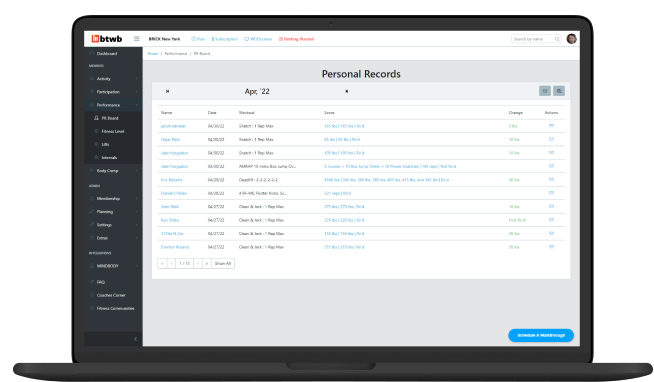This screenshot has width=654, height=382.
Task: Focus the Search by name field
Action: (536, 39)
